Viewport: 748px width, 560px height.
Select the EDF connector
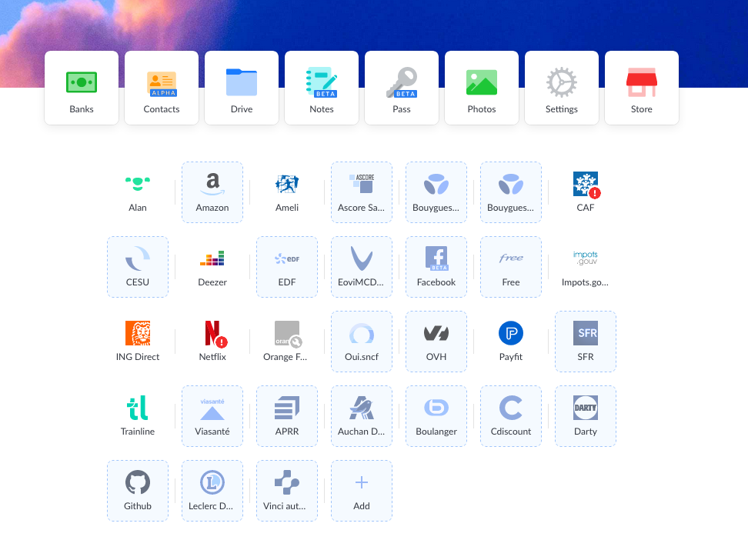(287, 267)
